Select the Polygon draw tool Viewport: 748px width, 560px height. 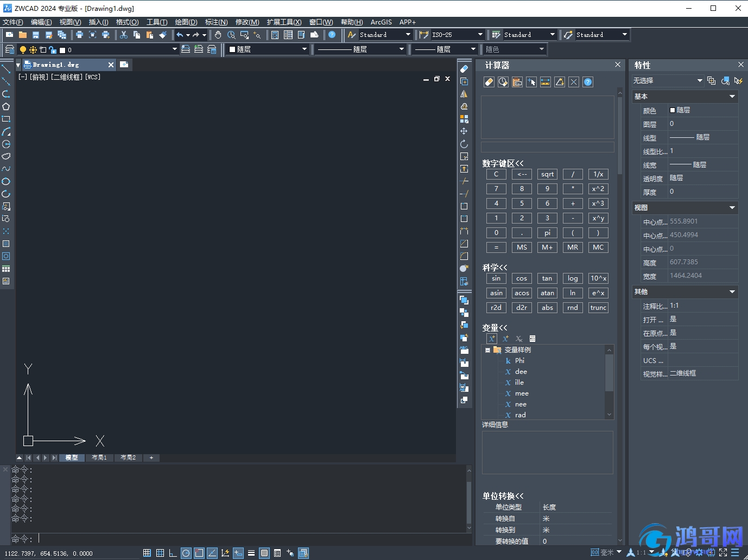click(6, 106)
